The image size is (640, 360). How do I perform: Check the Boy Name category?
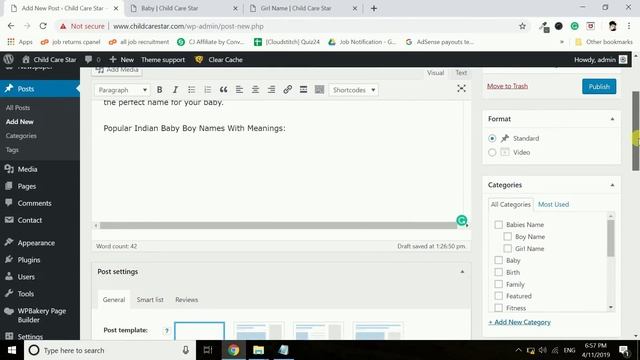507,236
